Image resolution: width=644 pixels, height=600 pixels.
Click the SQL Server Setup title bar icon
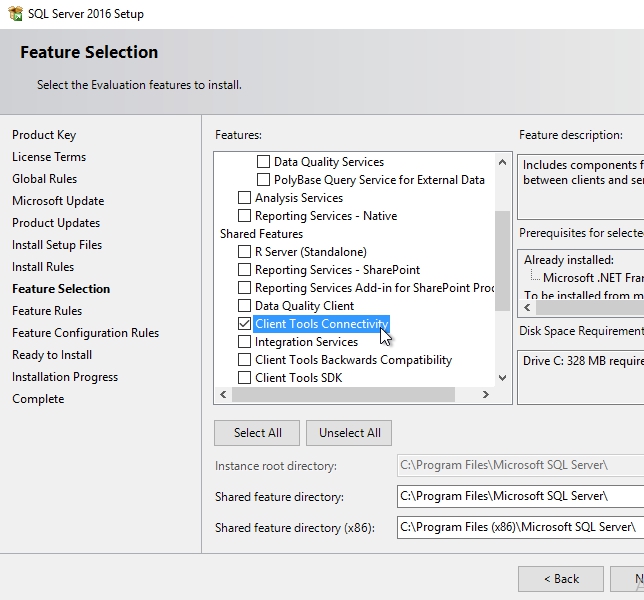15,14
